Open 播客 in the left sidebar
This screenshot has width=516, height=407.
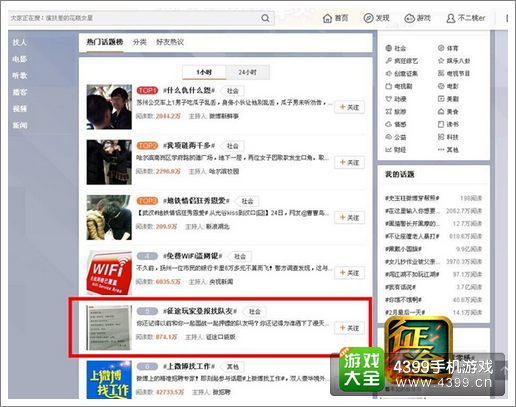(x=19, y=92)
